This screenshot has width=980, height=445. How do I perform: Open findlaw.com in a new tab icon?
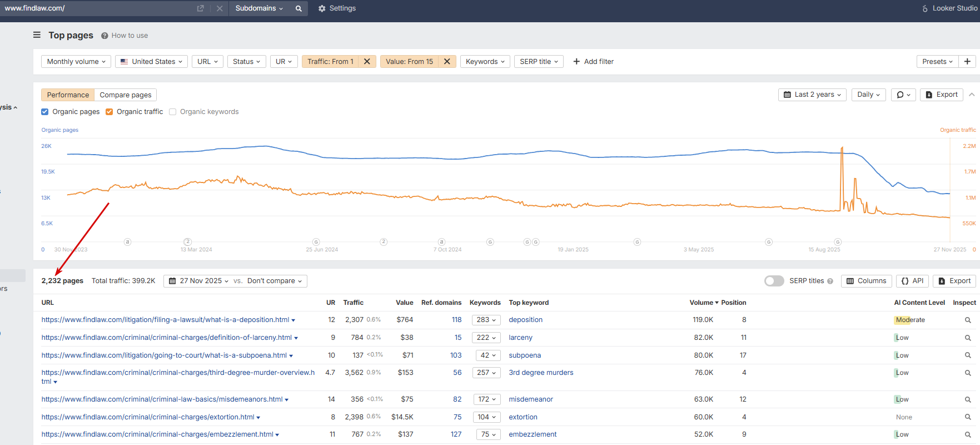coord(201,8)
